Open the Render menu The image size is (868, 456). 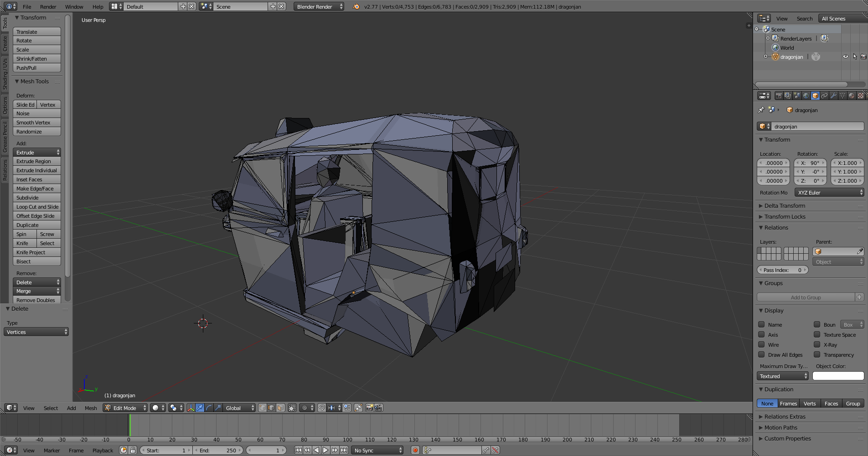pyautogui.click(x=48, y=7)
